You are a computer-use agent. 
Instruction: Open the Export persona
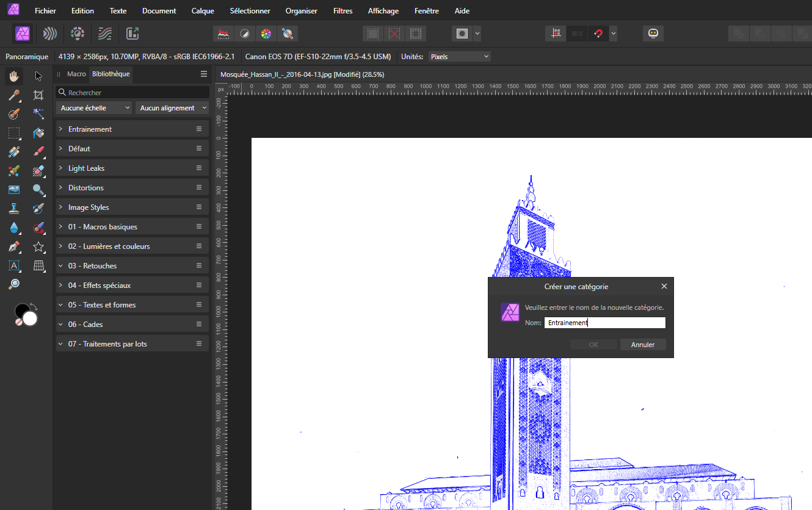(x=132, y=34)
